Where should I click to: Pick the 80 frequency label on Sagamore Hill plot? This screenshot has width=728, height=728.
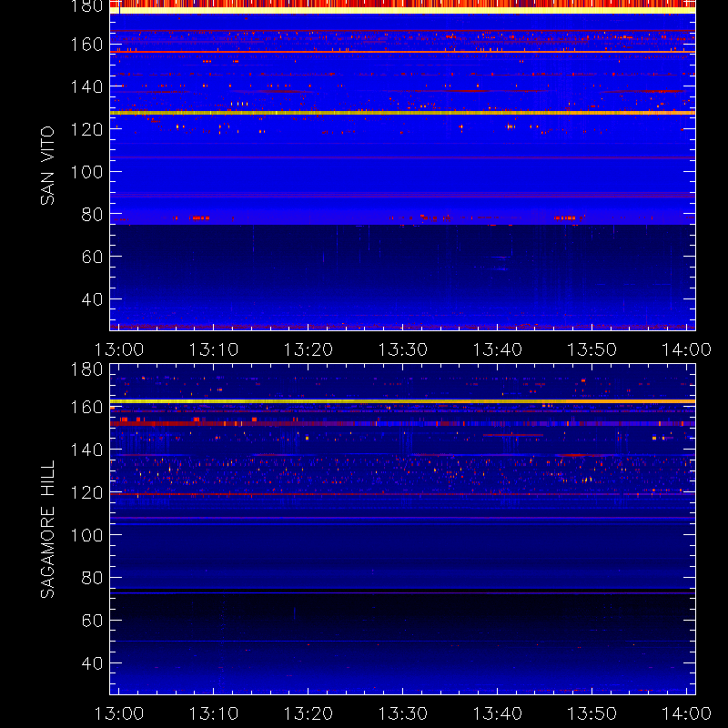pyautogui.click(x=92, y=578)
